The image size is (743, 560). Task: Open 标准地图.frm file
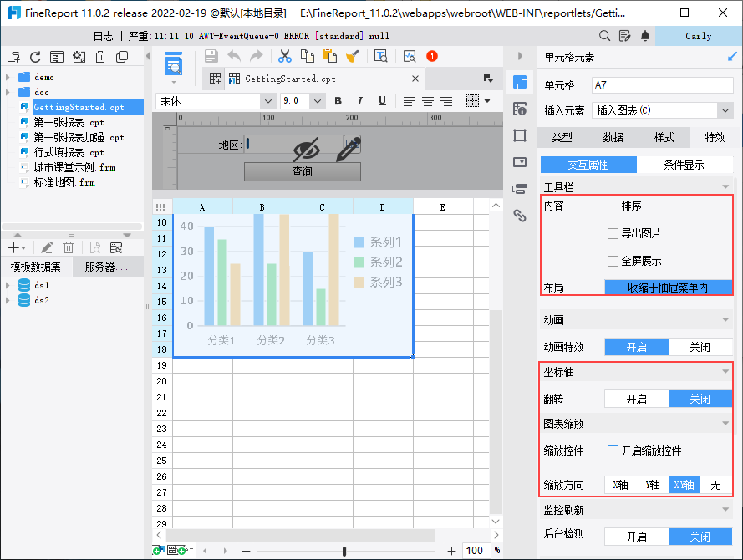point(64,182)
